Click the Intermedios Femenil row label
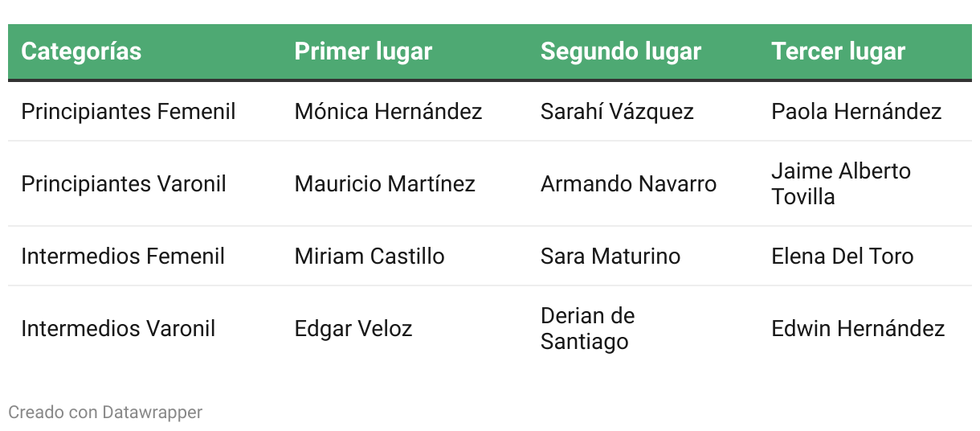This screenshot has width=980, height=431. click(123, 256)
